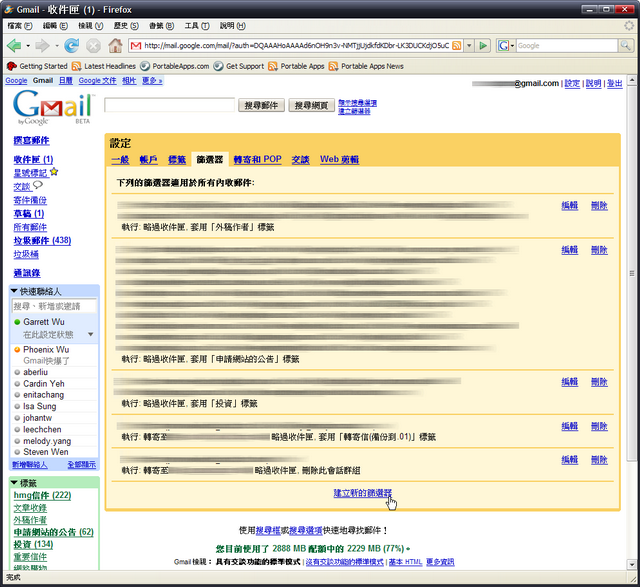Click the Google search bar field
This screenshot has width=640, height=587.
(567, 45)
